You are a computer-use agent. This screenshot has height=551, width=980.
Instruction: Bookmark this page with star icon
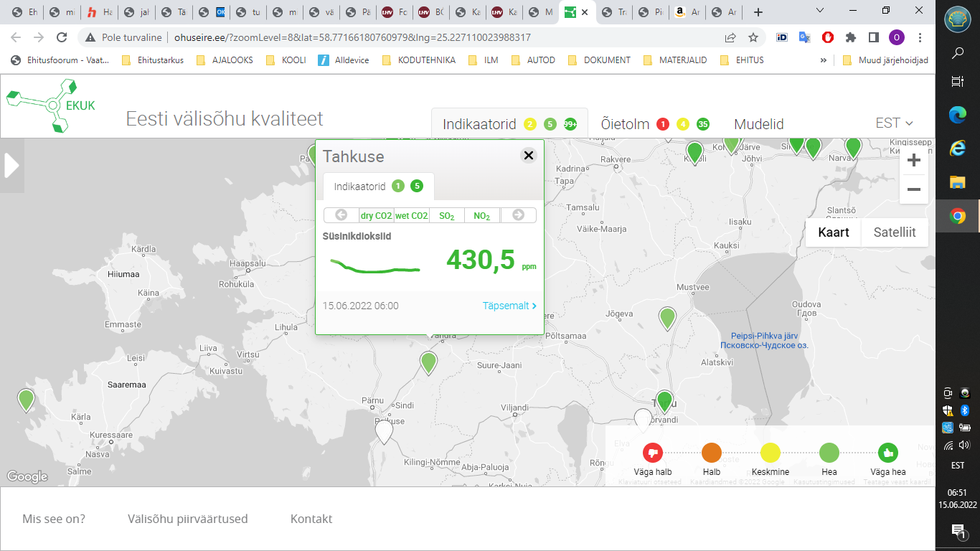(753, 37)
